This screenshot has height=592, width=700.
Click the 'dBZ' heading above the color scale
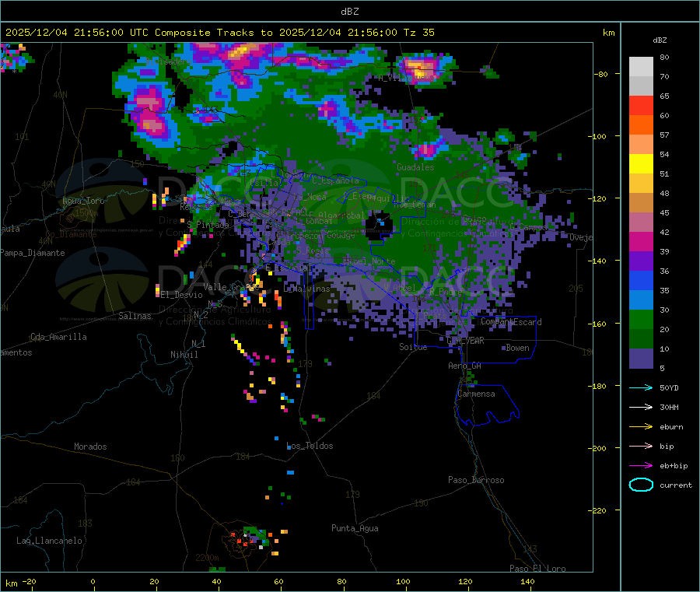point(660,40)
